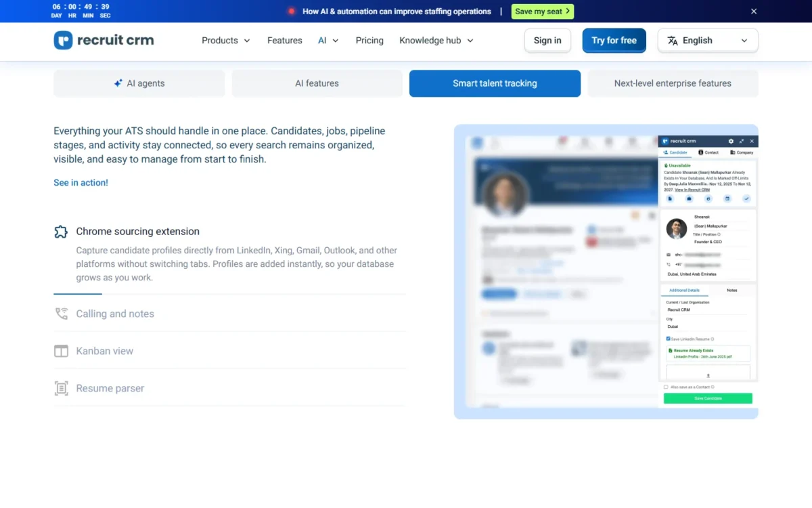Click the envelope icon beside blurred email

coord(668,255)
